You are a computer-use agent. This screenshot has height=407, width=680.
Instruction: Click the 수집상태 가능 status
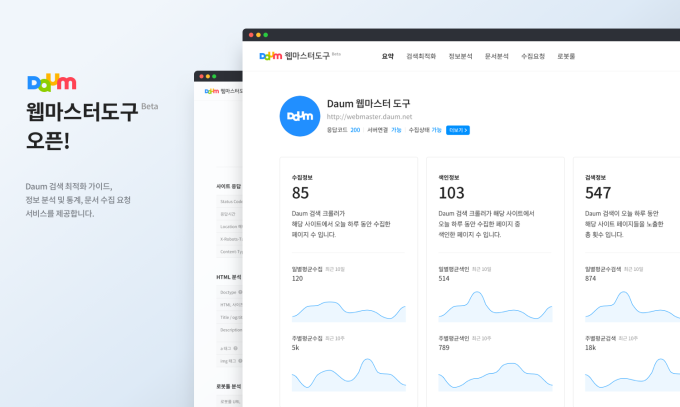click(x=436, y=130)
